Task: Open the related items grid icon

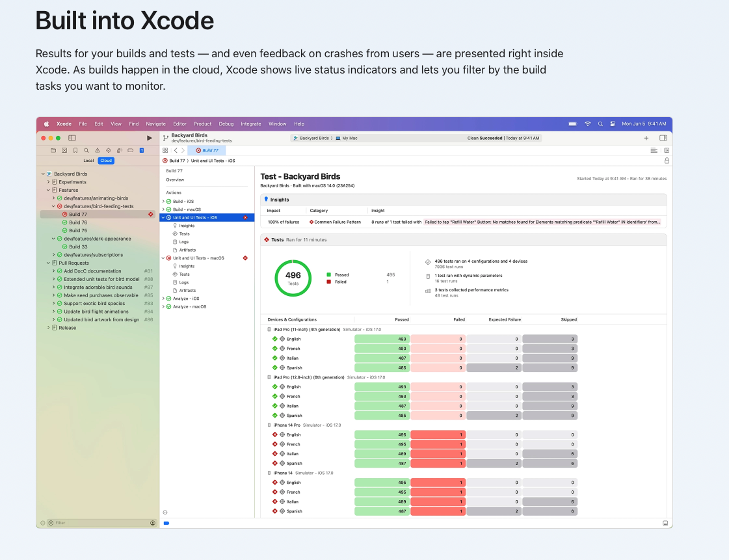Action: [165, 150]
